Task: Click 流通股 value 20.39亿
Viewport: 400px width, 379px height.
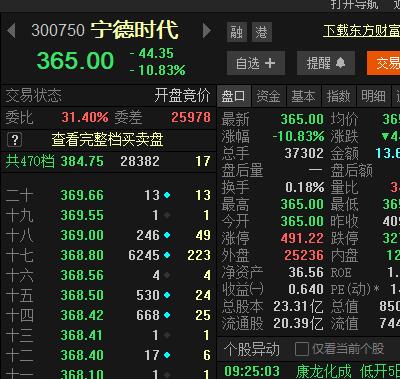Action: pos(298,324)
